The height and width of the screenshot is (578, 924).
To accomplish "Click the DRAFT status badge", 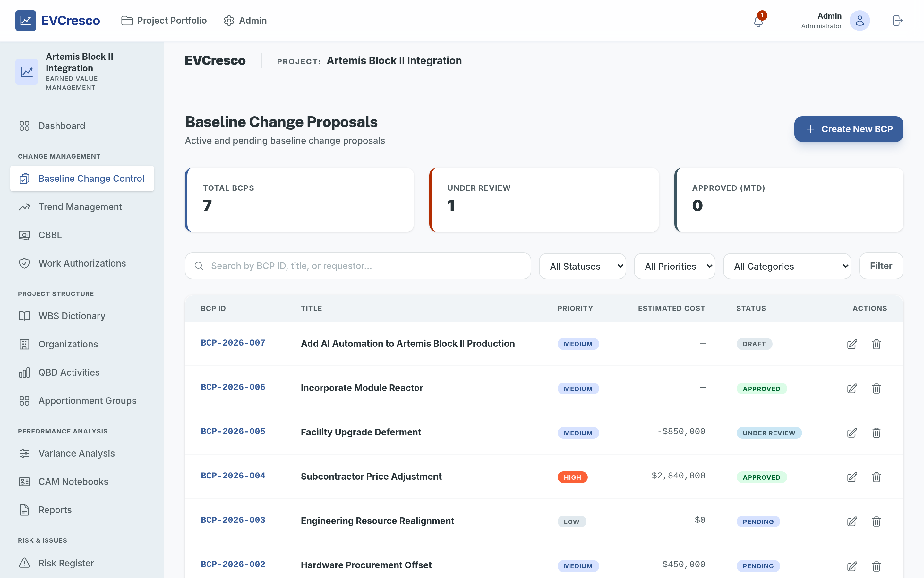I will 754,344.
